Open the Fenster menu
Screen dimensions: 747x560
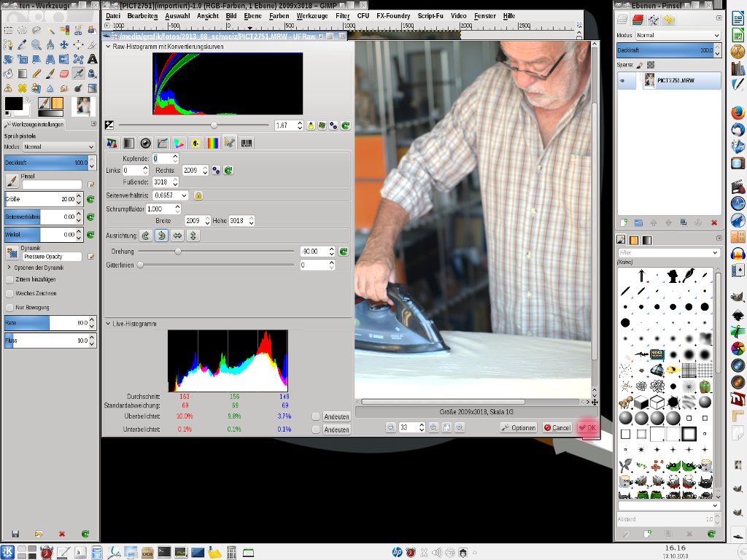[x=485, y=16]
